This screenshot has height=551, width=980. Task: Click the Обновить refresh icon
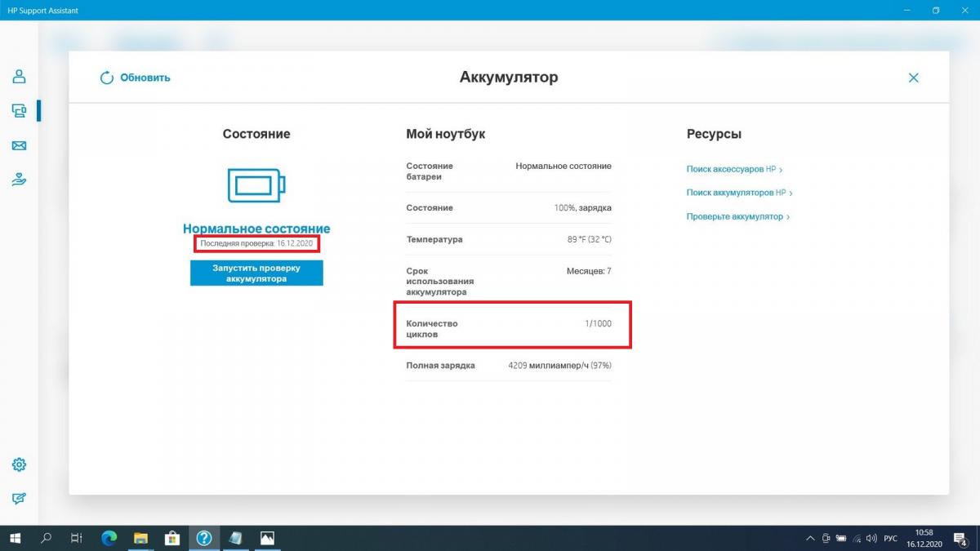[106, 78]
